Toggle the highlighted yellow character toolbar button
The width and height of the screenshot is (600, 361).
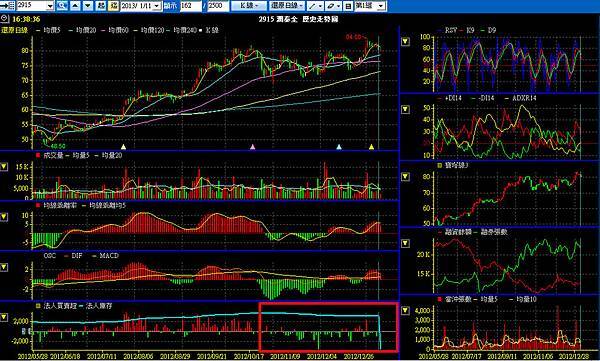coord(113,6)
